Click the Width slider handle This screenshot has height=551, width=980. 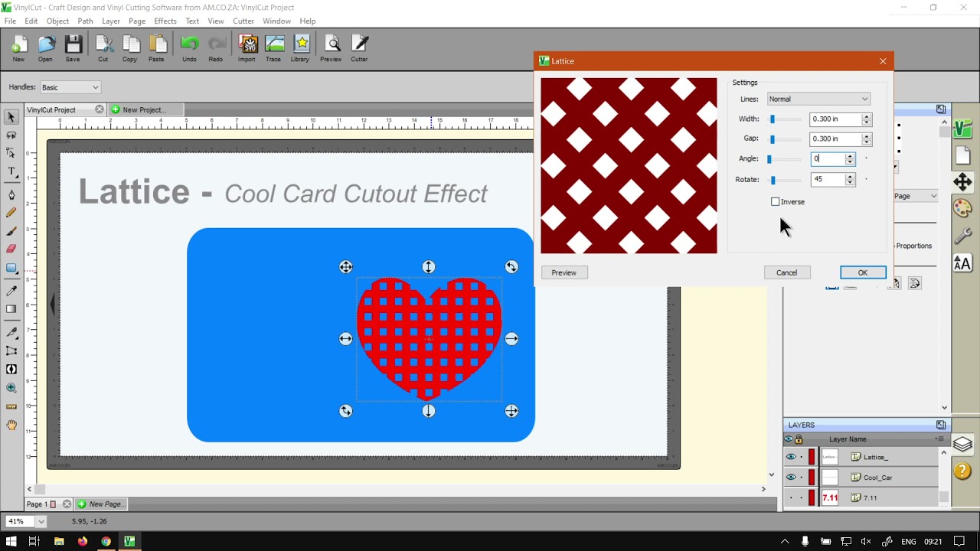point(773,119)
